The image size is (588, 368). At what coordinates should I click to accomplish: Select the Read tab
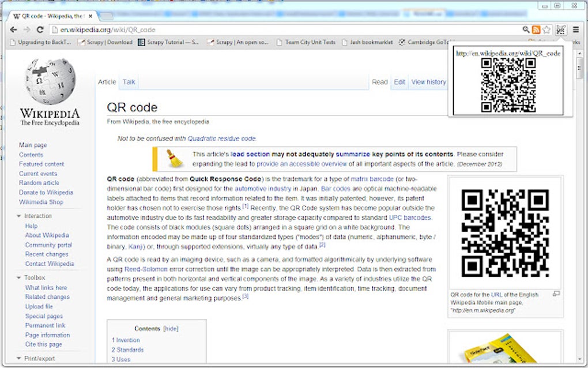[379, 82]
